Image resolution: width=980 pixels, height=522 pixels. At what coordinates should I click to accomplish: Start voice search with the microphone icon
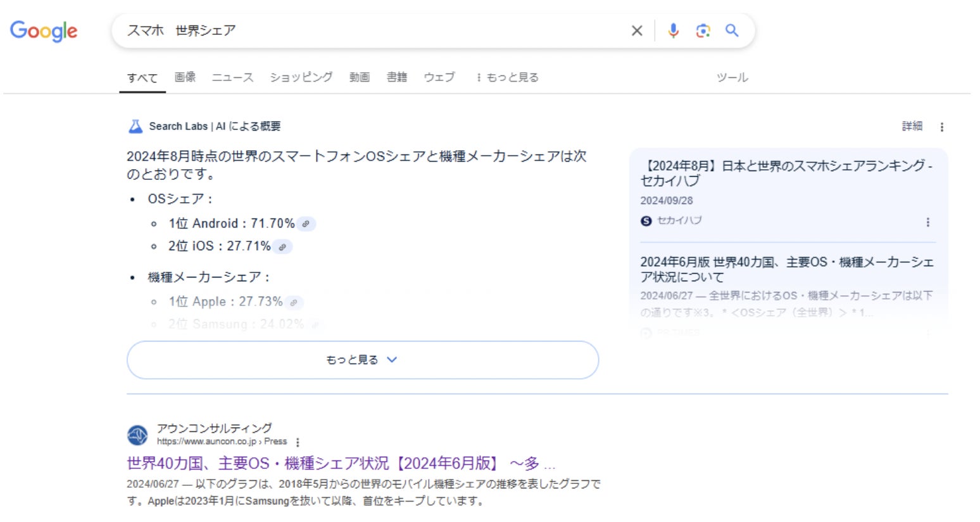click(673, 30)
